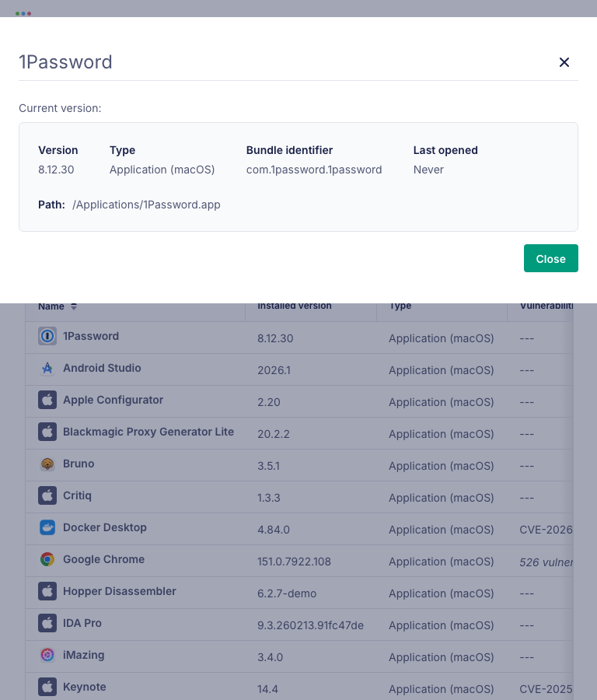Click the Bruno dog icon
597x700 pixels.
click(47, 464)
